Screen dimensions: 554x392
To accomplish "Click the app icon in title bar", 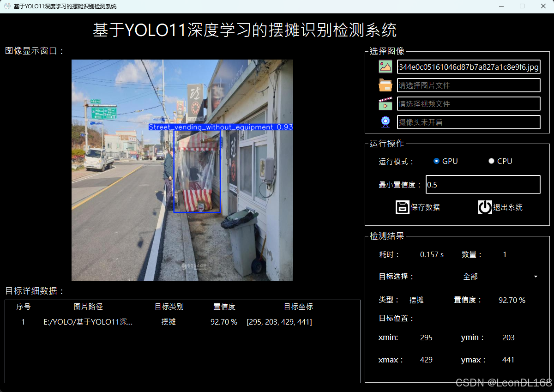I will coord(7,6).
